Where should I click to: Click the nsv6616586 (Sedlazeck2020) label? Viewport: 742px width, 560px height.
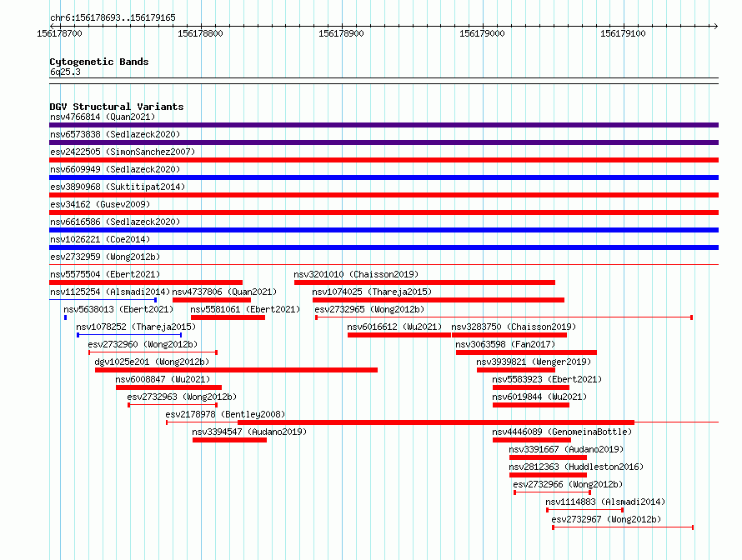pyautogui.click(x=115, y=222)
